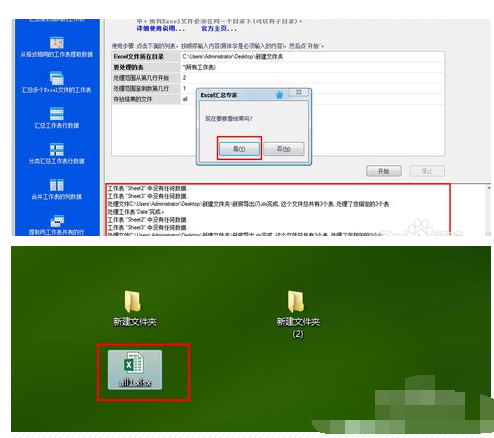Confirm dialog with 是(Y) button
The height and width of the screenshot is (438, 494).
pos(239,149)
